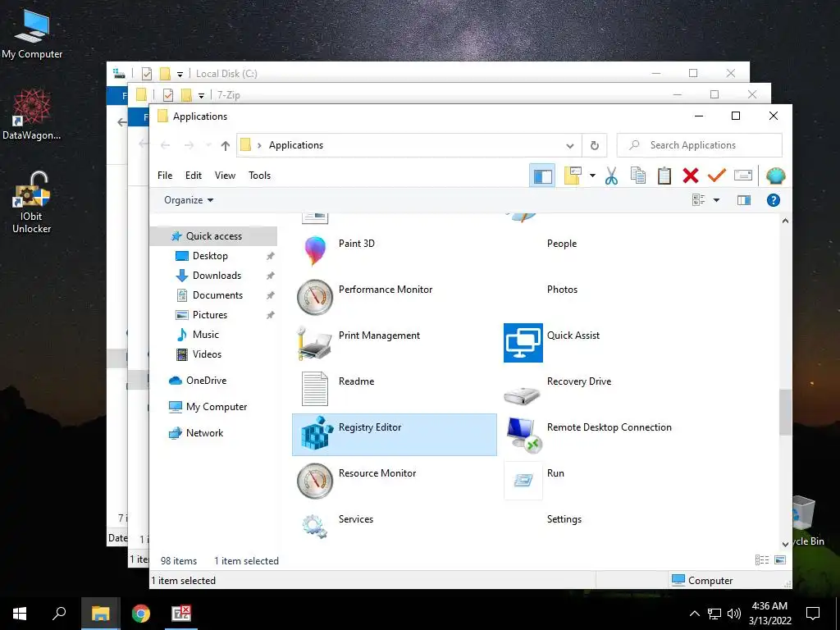Click the orange checkmark Properties icon
This screenshot has width=840, height=630.
click(x=717, y=176)
